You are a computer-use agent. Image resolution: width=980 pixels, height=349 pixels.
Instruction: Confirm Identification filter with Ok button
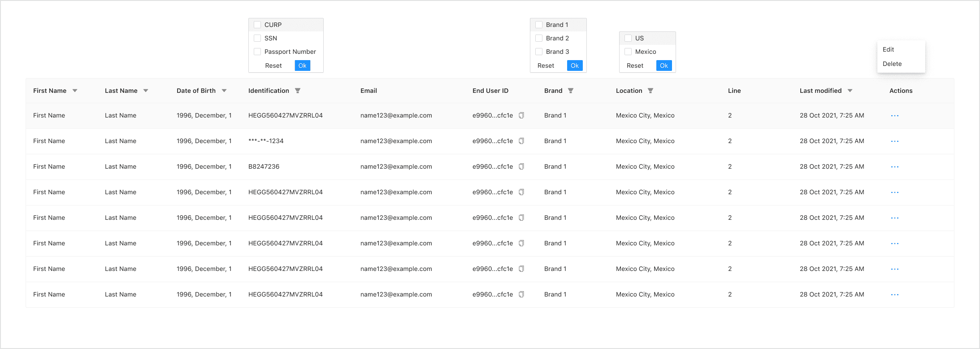point(303,65)
